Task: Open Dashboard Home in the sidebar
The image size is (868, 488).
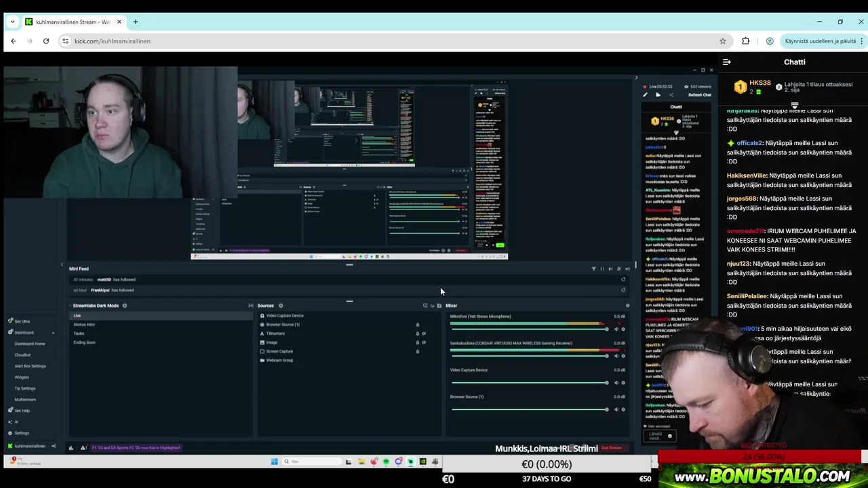Action: [30, 344]
